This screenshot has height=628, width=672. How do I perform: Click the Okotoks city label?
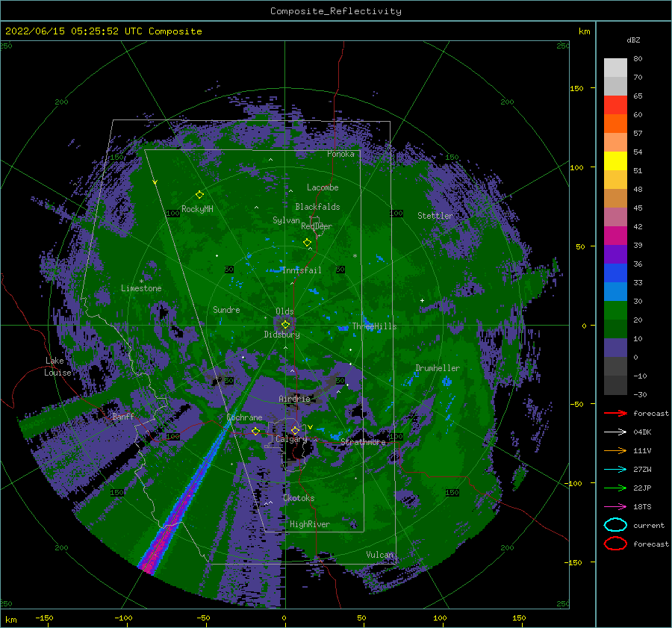[299, 498]
